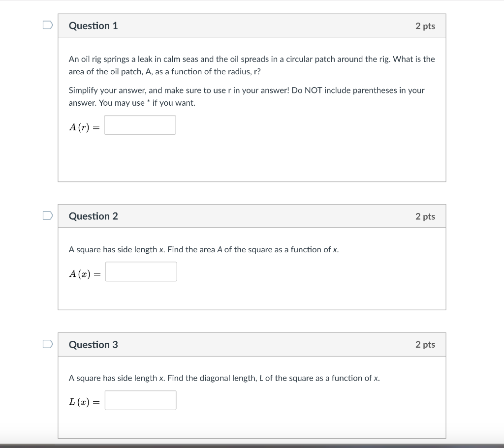Click the word NOT in Question 1 instructions
Viewport: 504px width, 448px height.
(x=313, y=90)
